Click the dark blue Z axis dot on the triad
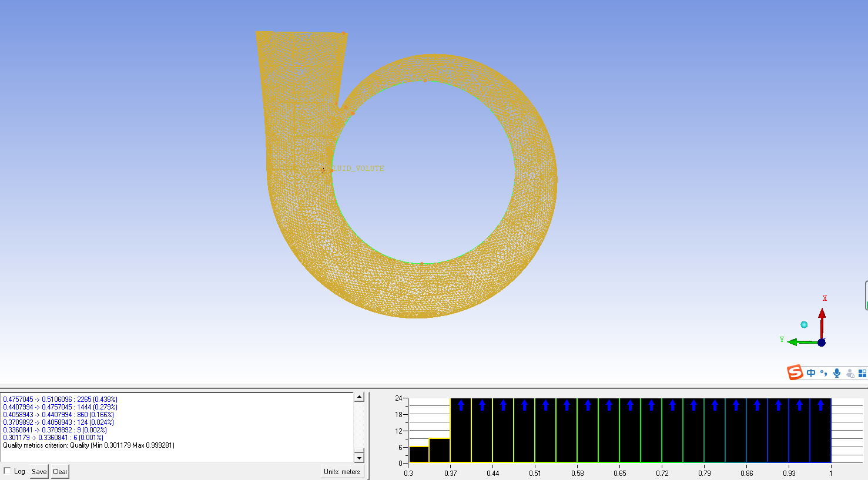Screen dimensions: 868x480 (822, 343)
